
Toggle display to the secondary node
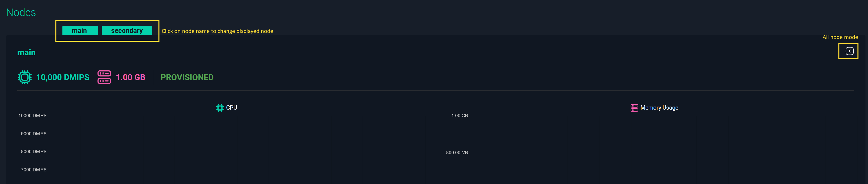coord(127,30)
